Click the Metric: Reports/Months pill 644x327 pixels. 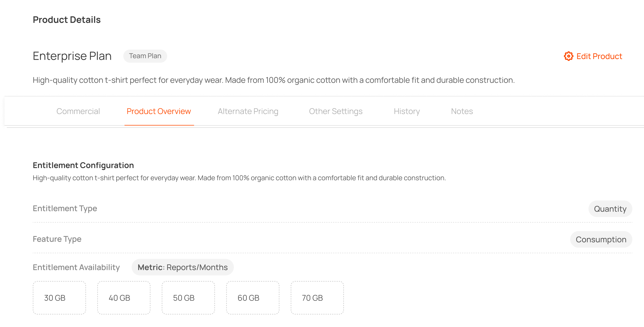(x=183, y=267)
